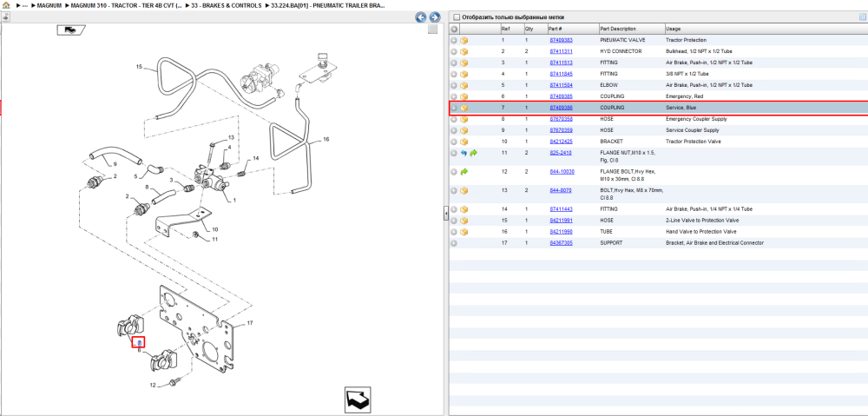Screen dimensions: 868x416
Task: Go to the next diagram page
Action: pos(435,17)
